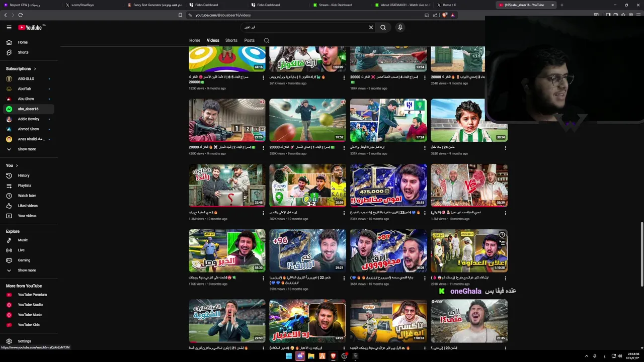
Task: Open Brave browser taskbar icon
Action: coord(333,356)
